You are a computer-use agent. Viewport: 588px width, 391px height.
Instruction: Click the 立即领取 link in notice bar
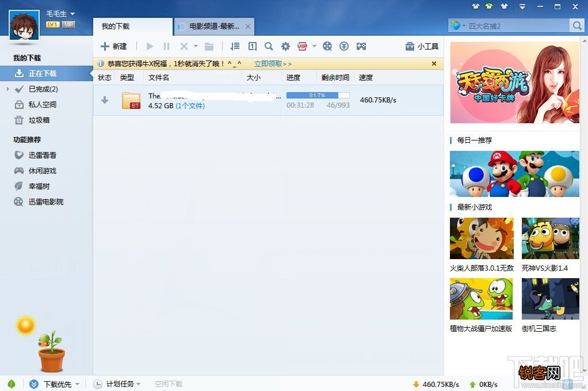click(273, 64)
